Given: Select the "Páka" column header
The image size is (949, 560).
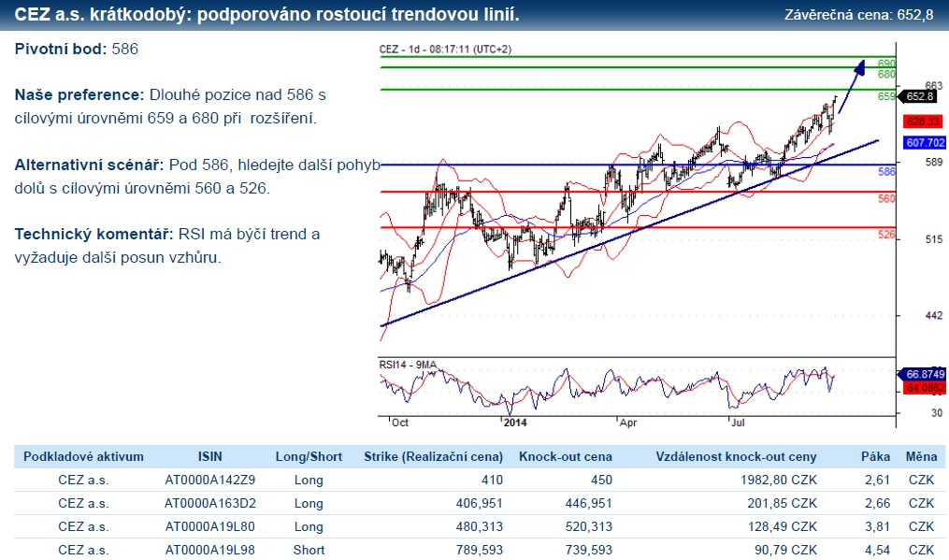Looking at the screenshot, I should click(x=876, y=456).
